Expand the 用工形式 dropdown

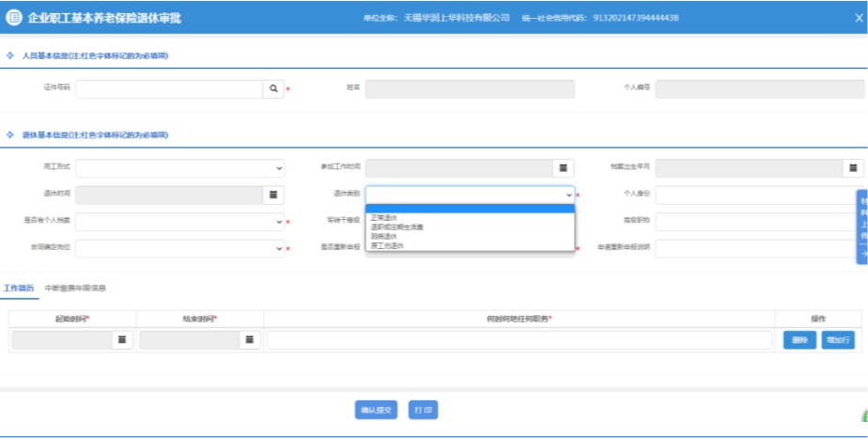(x=179, y=167)
